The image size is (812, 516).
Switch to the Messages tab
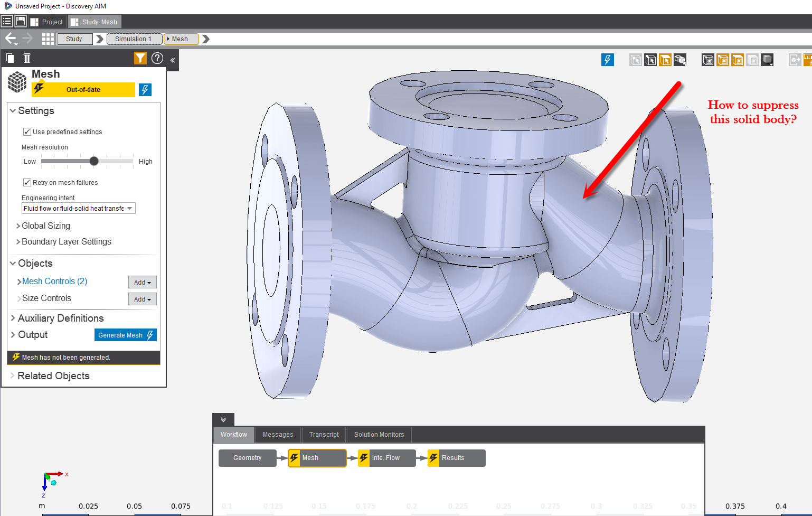click(x=278, y=435)
